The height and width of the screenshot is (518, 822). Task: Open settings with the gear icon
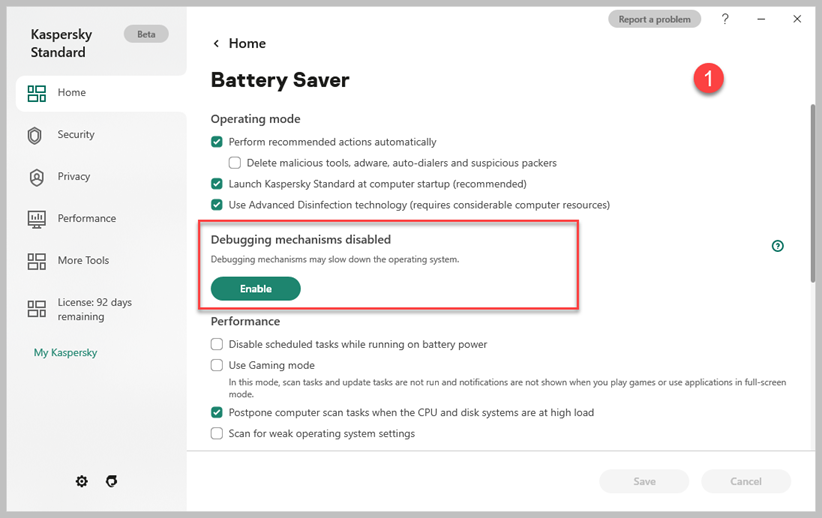[82, 481]
